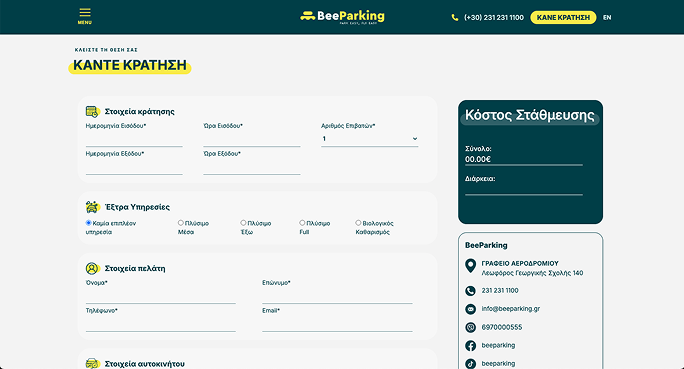The height and width of the screenshot is (369, 684).
Task: Click the BeeParking logo
Action: (342, 17)
